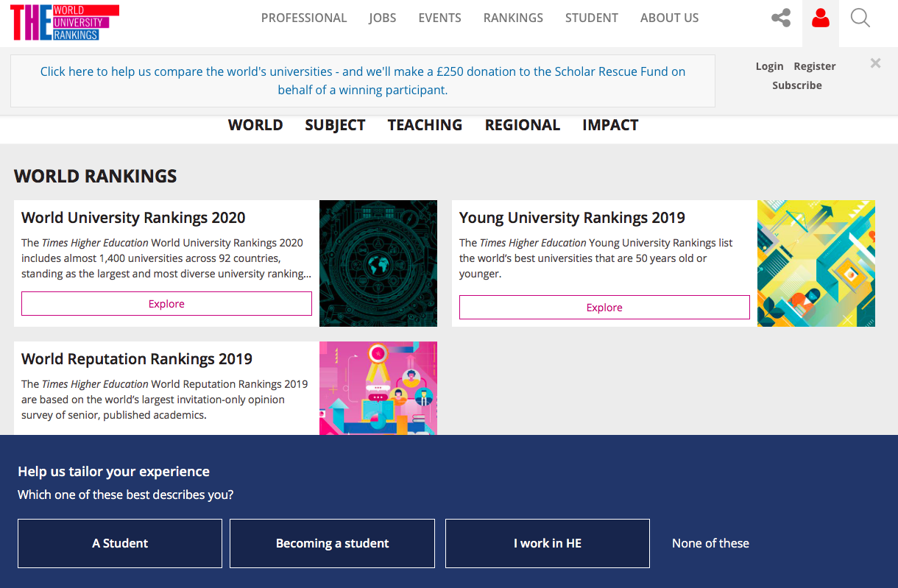
Task: Open World University Rankings 2020 heading
Action: [133, 218]
